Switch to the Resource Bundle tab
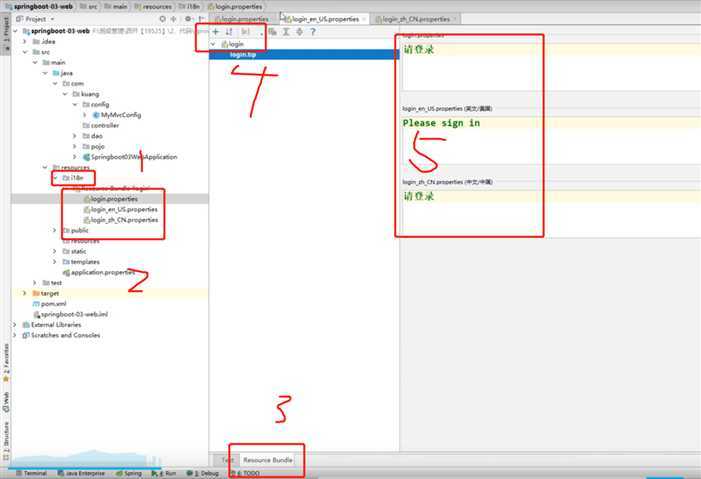Screen dimensions: 701x479 pyautogui.click(x=267, y=460)
